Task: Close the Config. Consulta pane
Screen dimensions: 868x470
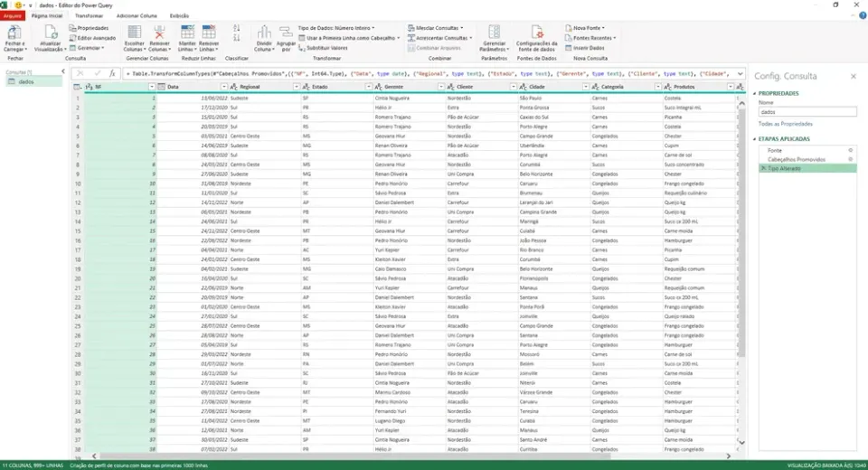Action: pyautogui.click(x=853, y=76)
